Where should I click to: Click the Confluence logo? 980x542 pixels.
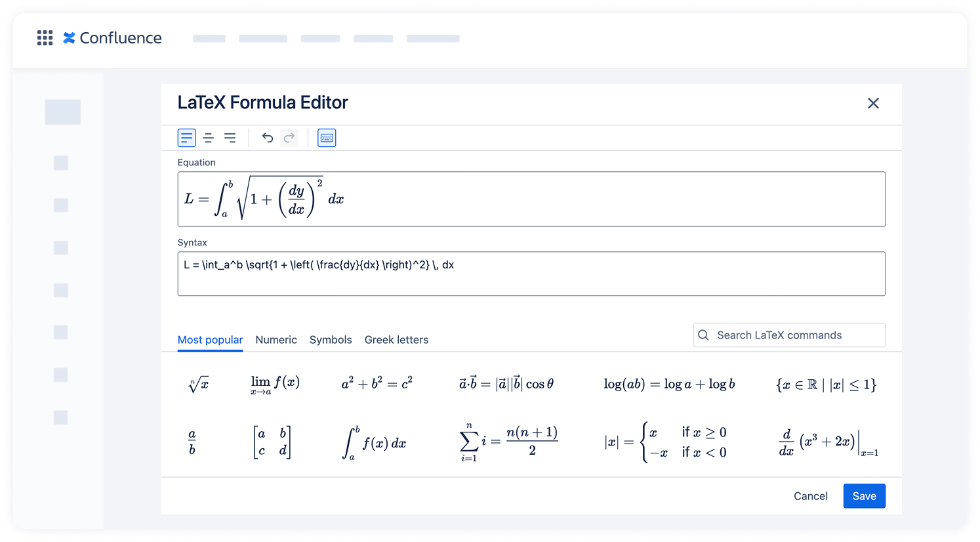click(x=112, y=38)
